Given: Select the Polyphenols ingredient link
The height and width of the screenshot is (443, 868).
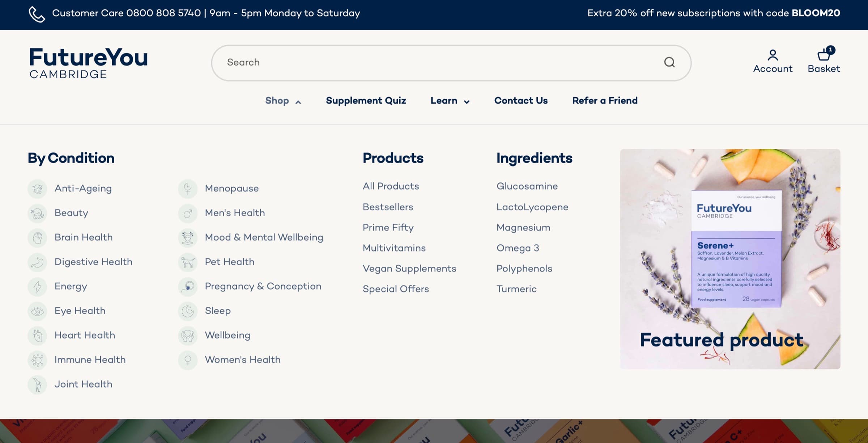Looking at the screenshot, I should coord(524,269).
